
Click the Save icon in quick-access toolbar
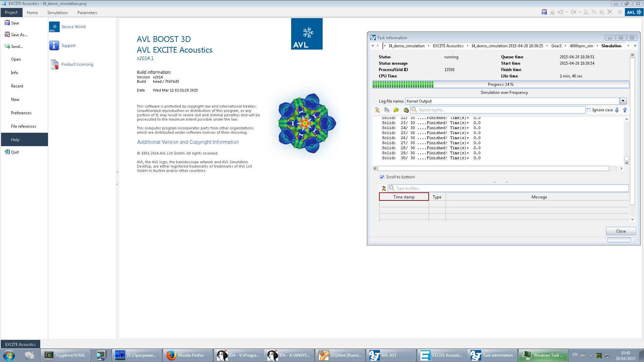pyautogui.click(x=544, y=12)
